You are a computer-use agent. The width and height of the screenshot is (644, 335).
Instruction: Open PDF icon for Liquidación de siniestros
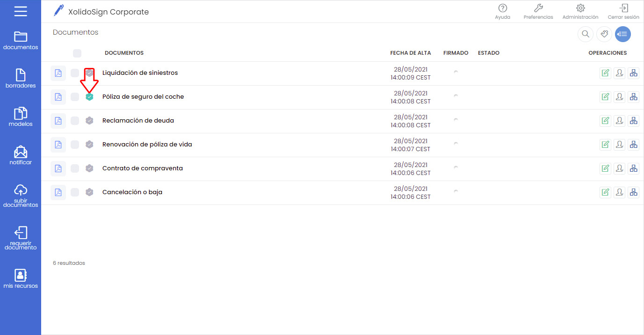[x=58, y=73]
